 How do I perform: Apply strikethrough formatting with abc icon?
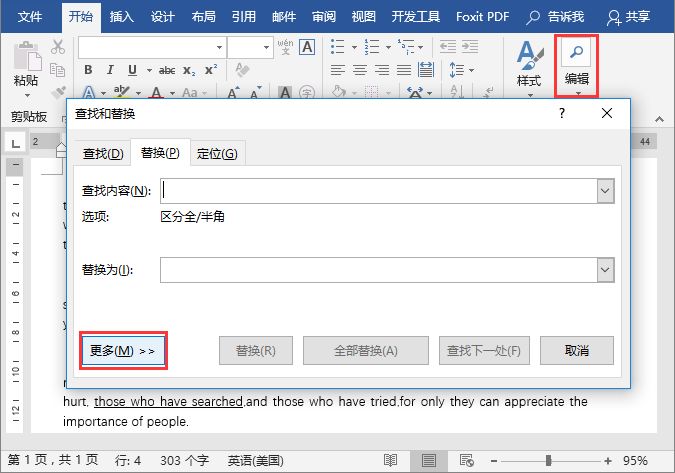pos(166,70)
